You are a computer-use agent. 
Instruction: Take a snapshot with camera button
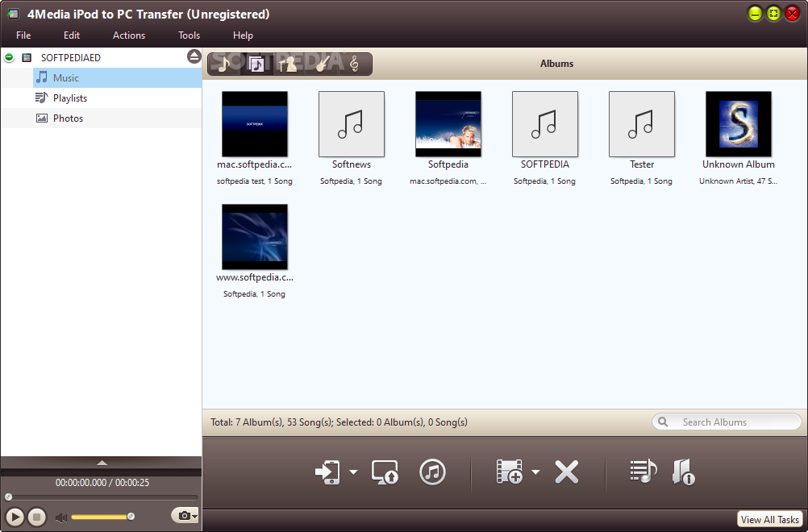(185, 516)
